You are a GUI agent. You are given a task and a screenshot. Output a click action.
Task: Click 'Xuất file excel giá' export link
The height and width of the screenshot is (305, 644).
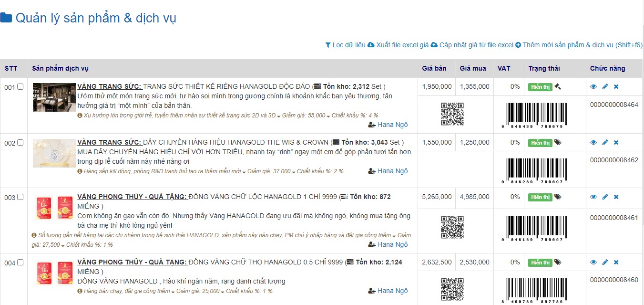pos(398,45)
